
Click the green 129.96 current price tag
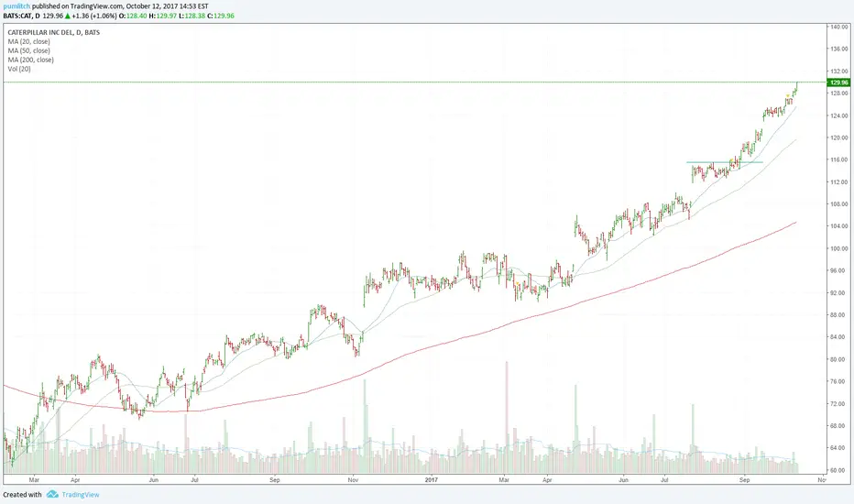[838, 82]
